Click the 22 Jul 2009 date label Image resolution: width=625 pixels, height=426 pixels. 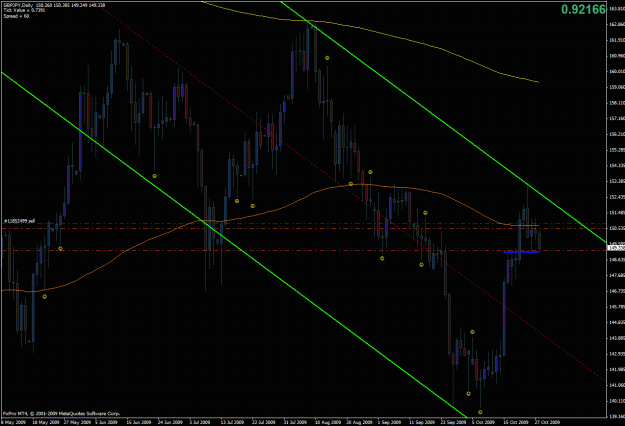[x=263, y=422]
